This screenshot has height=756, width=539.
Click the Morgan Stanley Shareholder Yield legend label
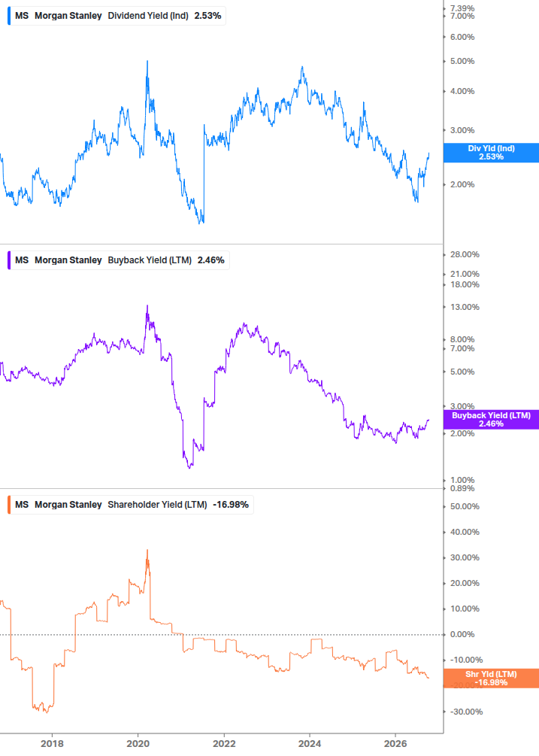tap(131, 505)
